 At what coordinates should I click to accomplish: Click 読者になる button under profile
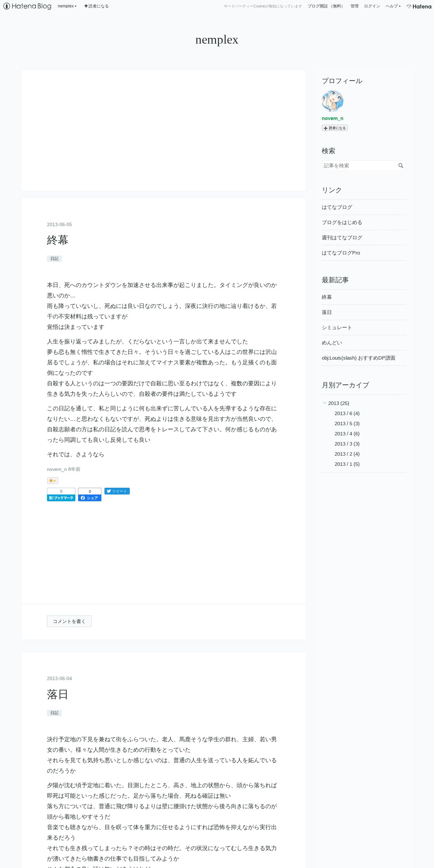[x=335, y=128]
